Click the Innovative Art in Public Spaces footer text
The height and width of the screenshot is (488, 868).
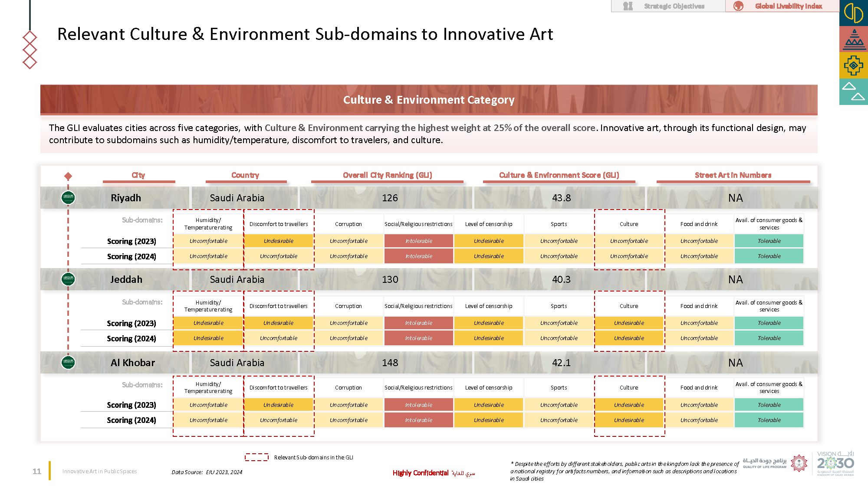point(99,471)
